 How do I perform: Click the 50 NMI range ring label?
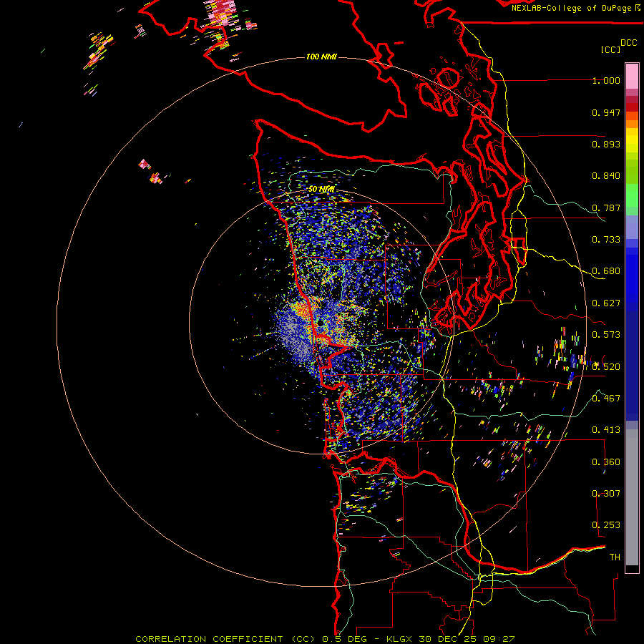pos(321,190)
